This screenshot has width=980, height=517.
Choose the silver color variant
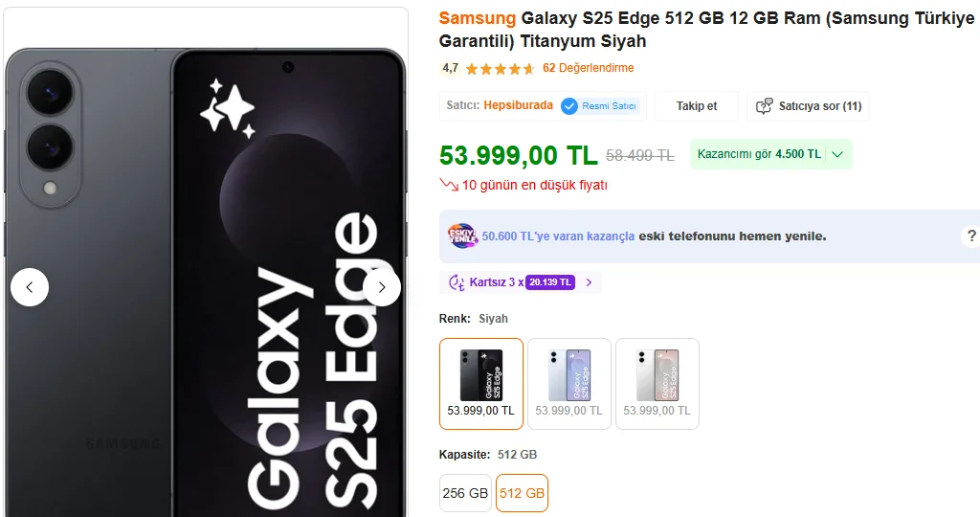[657, 383]
